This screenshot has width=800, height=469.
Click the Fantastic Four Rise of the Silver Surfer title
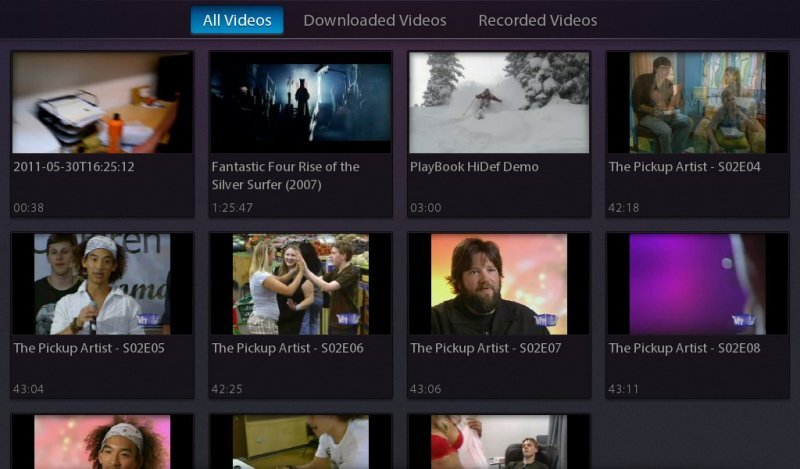(286, 176)
